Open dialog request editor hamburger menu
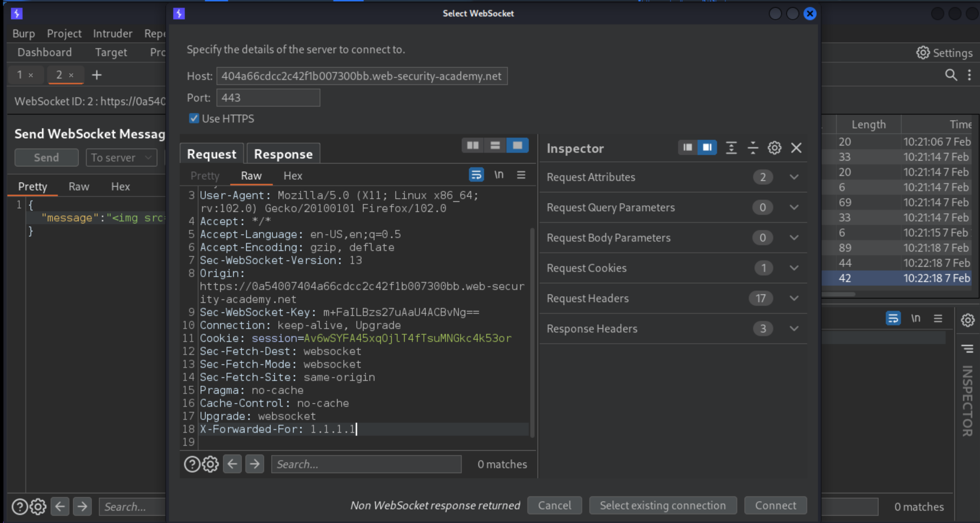 click(x=521, y=175)
